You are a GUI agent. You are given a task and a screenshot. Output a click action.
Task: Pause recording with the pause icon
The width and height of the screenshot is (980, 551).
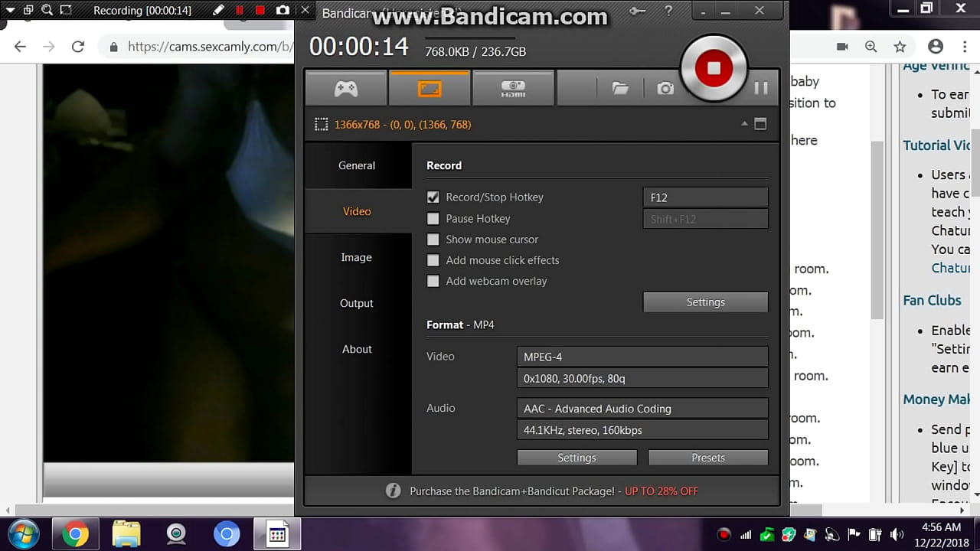pyautogui.click(x=760, y=88)
